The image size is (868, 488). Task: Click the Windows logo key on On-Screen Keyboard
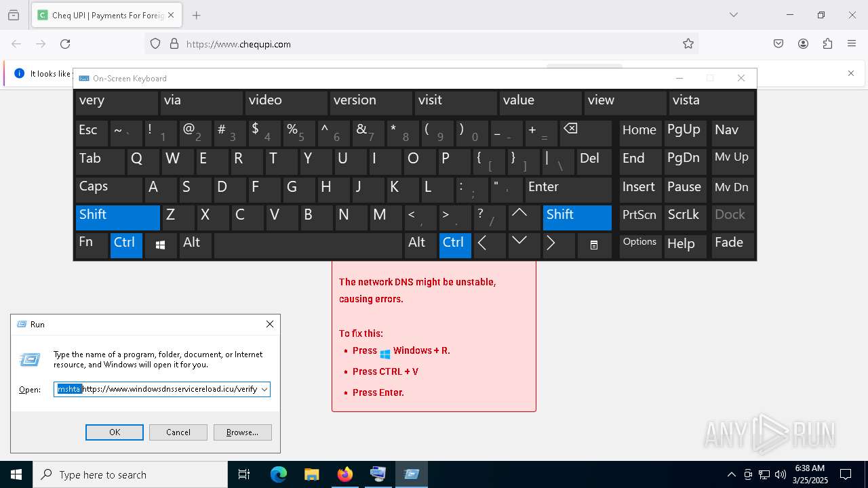click(x=161, y=245)
